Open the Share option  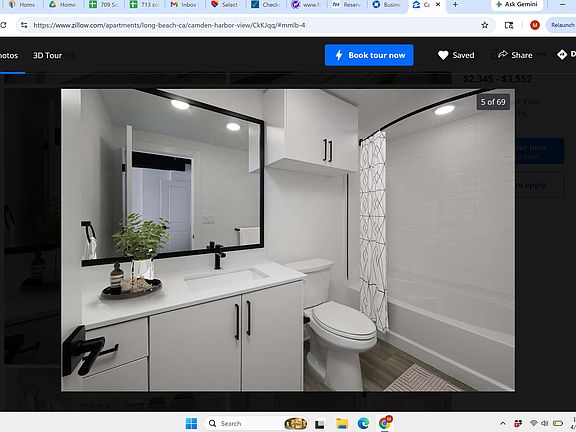click(x=515, y=55)
